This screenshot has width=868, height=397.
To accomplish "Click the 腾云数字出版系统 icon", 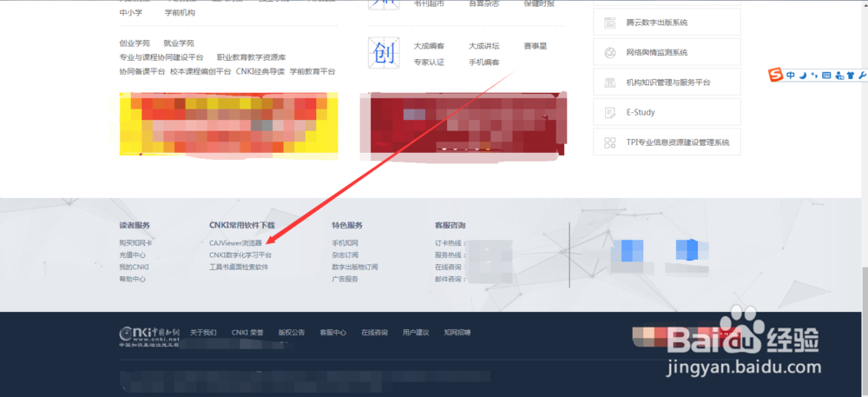I will 610,23.
